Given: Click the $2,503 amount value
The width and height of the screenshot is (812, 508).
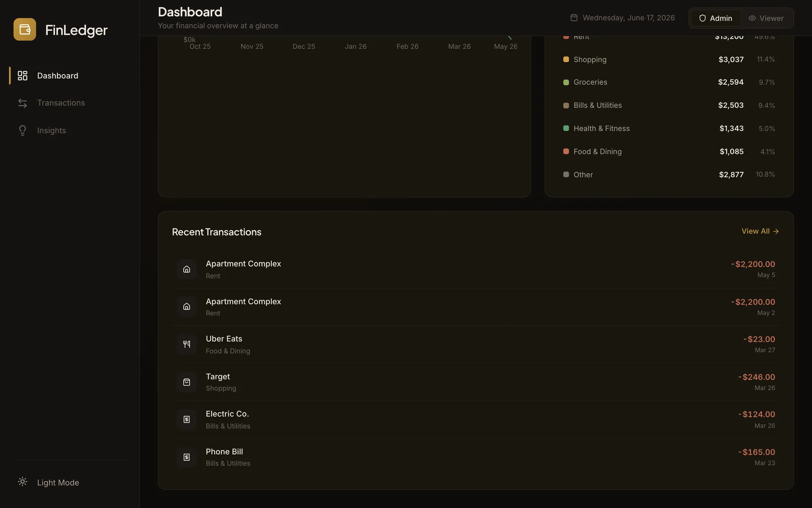Looking at the screenshot, I should [731, 106].
